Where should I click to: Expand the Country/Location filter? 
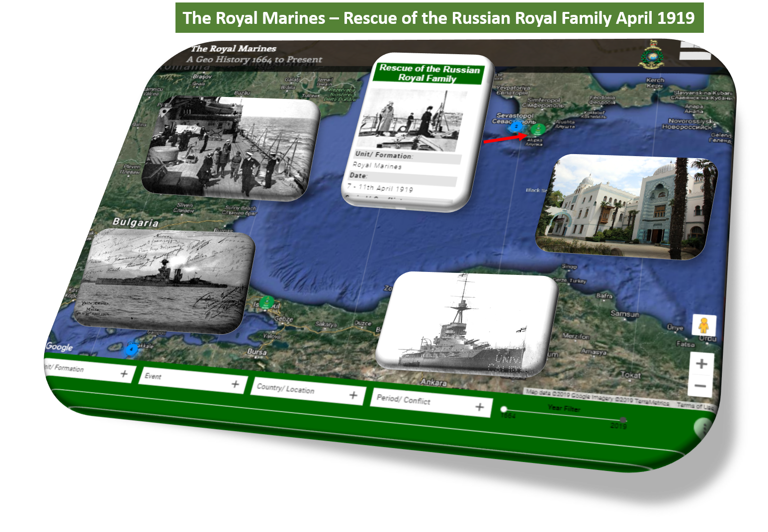click(308, 392)
